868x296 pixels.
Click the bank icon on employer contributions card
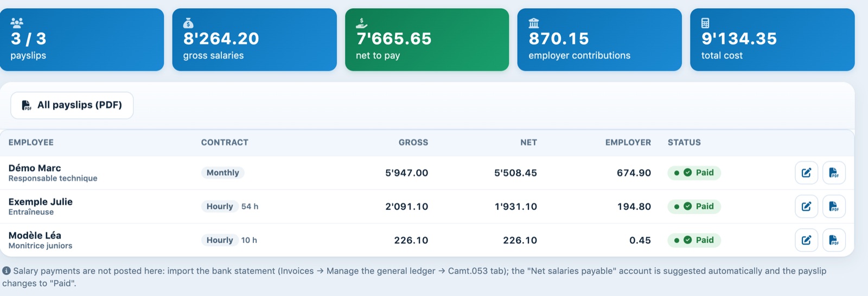point(534,23)
